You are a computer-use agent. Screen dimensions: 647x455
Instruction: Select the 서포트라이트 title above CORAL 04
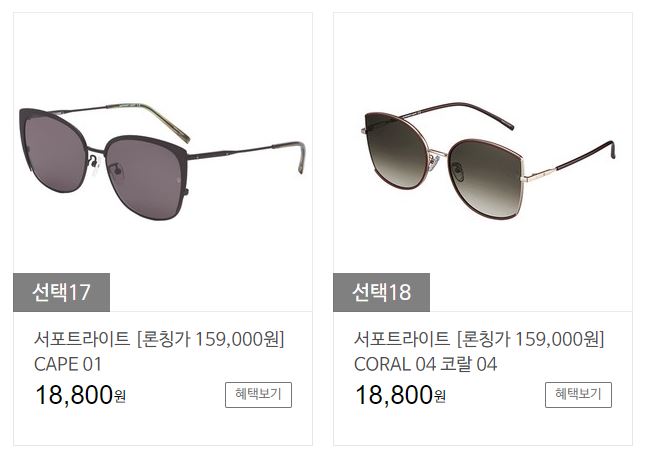(x=402, y=339)
